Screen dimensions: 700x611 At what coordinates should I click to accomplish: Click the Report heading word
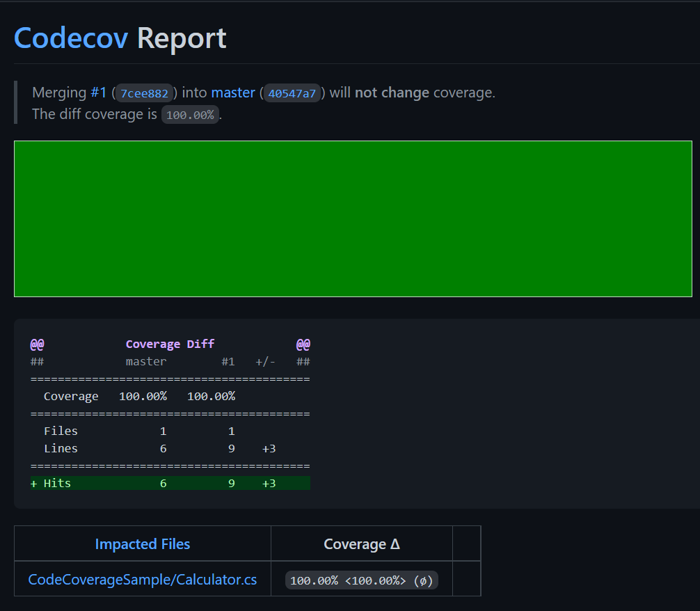click(182, 38)
